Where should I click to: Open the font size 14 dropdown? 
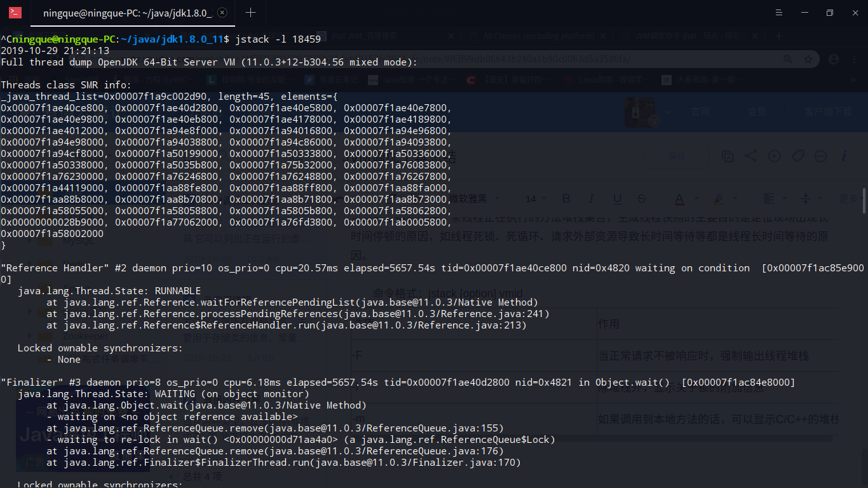536,199
